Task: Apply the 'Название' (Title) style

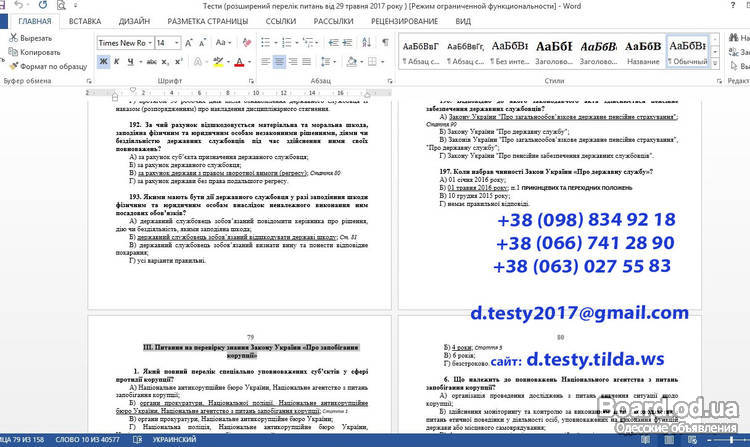Action: pos(643,52)
